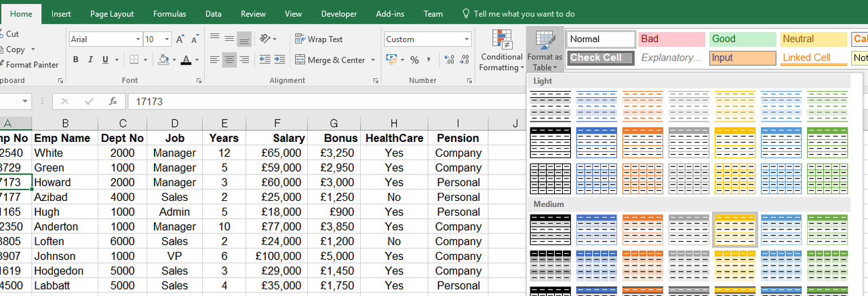Click Cut in Clipboard group
Image resolution: width=868 pixels, height=296 pixels.
coord(9,34)
